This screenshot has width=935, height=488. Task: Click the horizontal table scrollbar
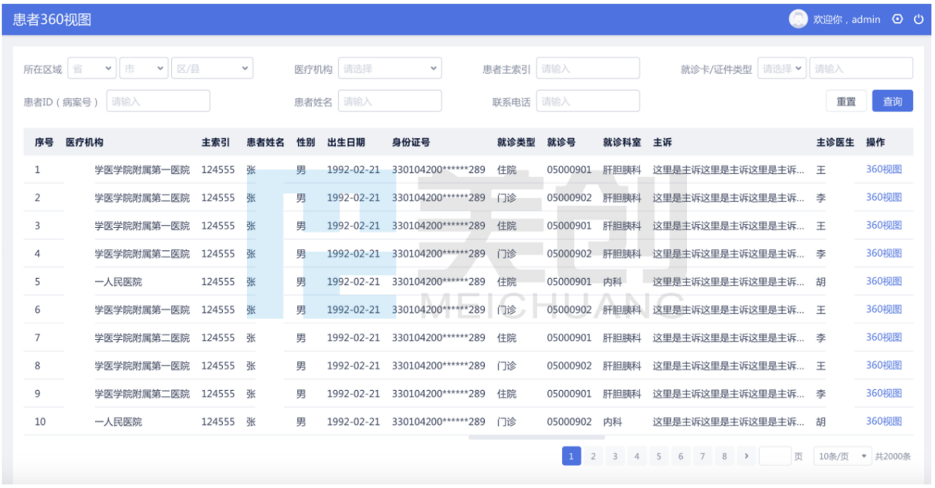click(x=535, y=437)
